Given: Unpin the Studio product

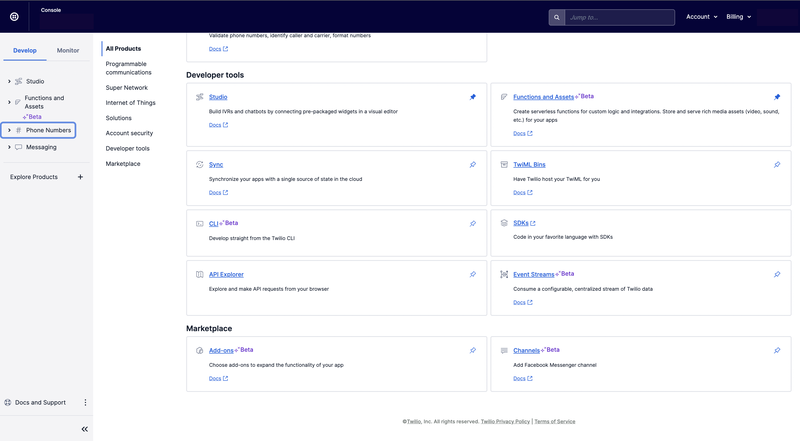Looking at the screenshot, I should [x=472, y=97].
